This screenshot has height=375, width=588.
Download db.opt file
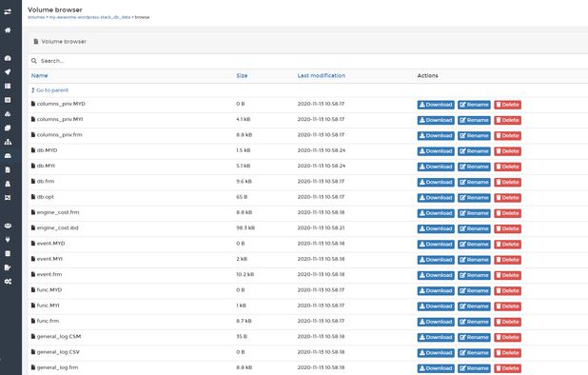pos(436,198)
